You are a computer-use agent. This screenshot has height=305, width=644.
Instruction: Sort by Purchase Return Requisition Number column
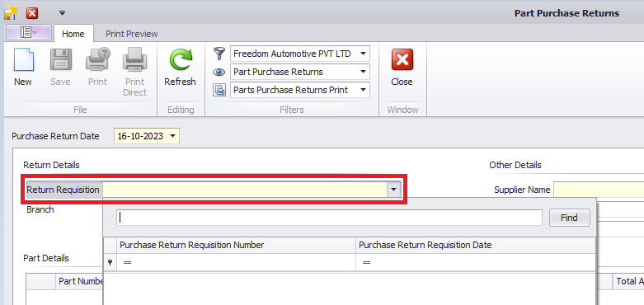[236, 245]
